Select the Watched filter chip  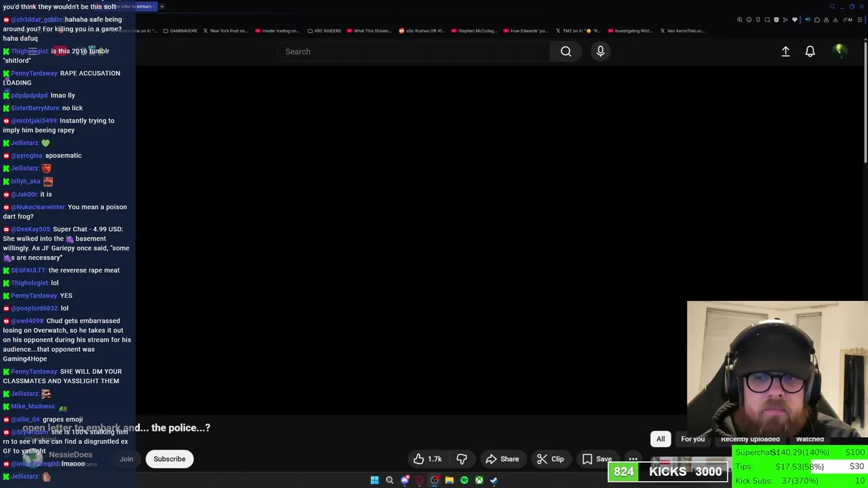click(810, 439)
